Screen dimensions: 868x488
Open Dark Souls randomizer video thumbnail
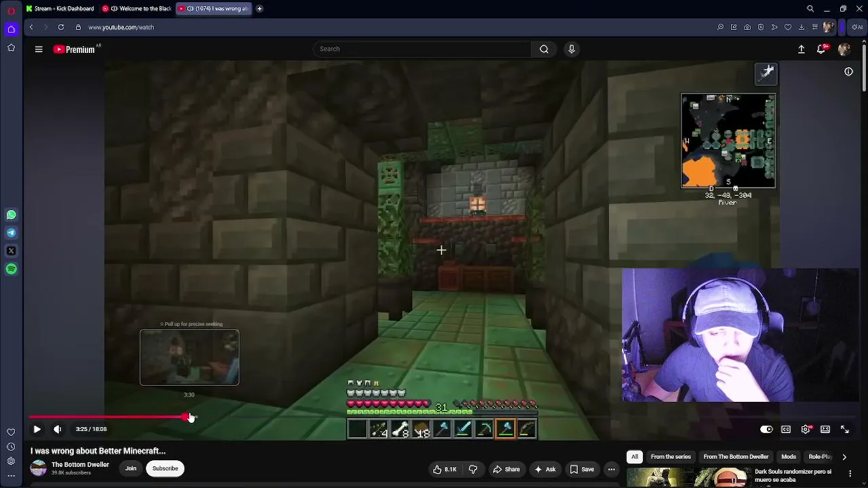pos(688,478)
